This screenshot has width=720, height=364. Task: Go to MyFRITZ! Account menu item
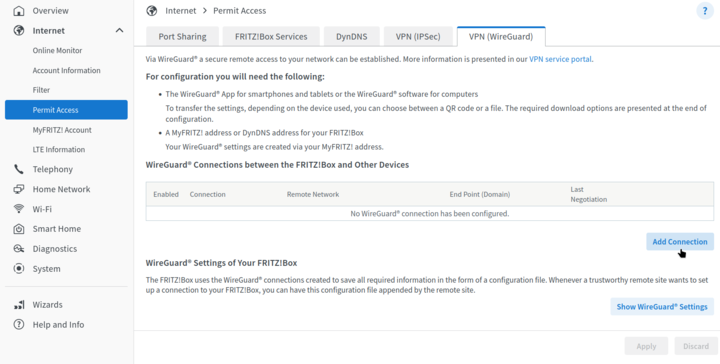(x=62, y=130)
